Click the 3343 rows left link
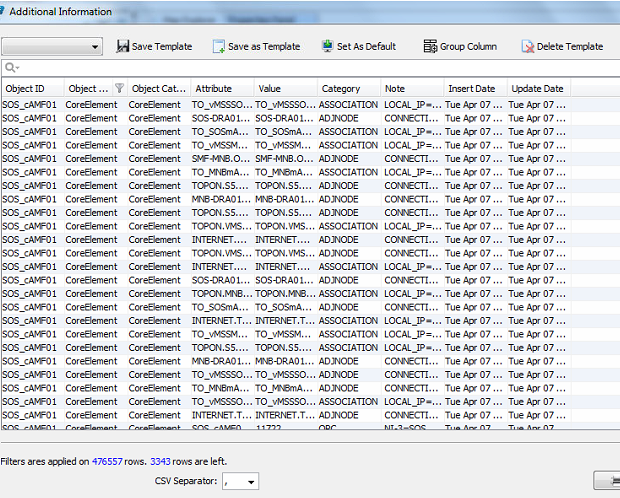This screenshot has width=620, height=498. pos(160,462)
